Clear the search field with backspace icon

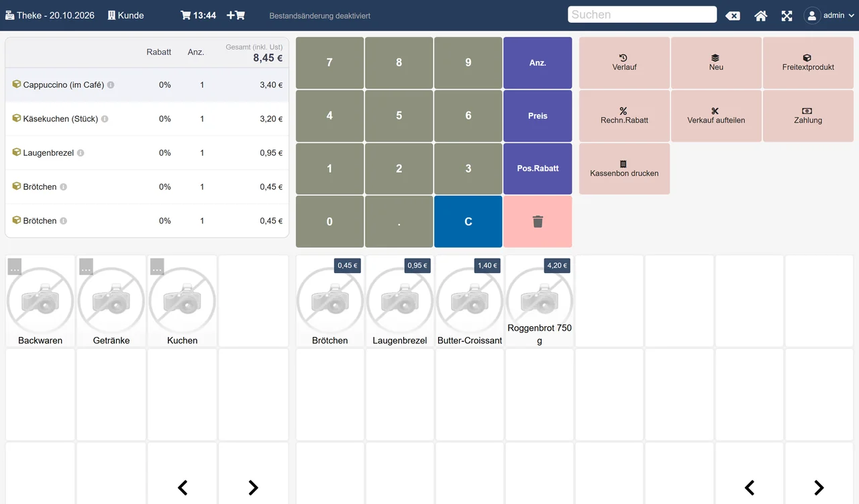click(x=733, y=15)
